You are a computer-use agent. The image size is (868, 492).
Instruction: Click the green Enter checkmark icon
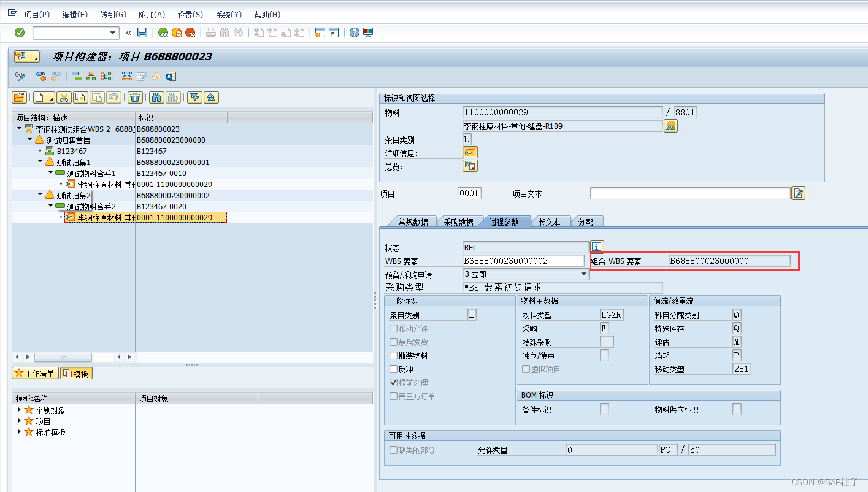20,33
